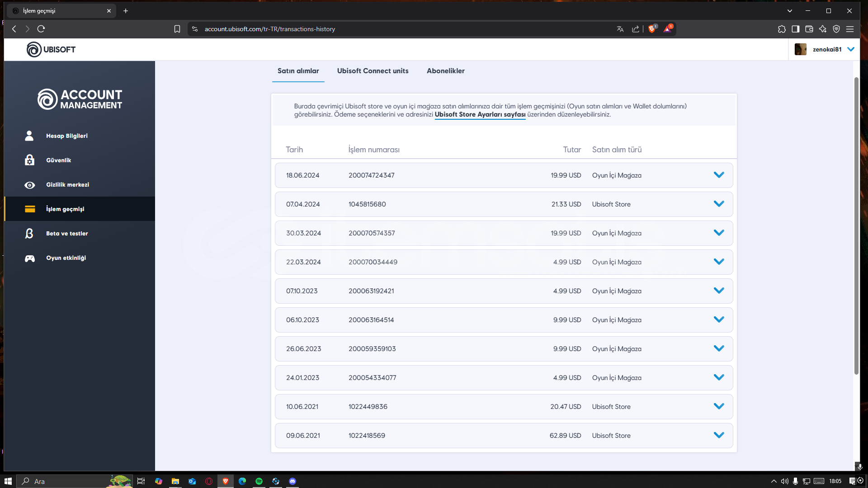Viewport: 868px width, 488px height.
Task: Open the tab search dropdown in title bar
Action: (x=790, y=11)
